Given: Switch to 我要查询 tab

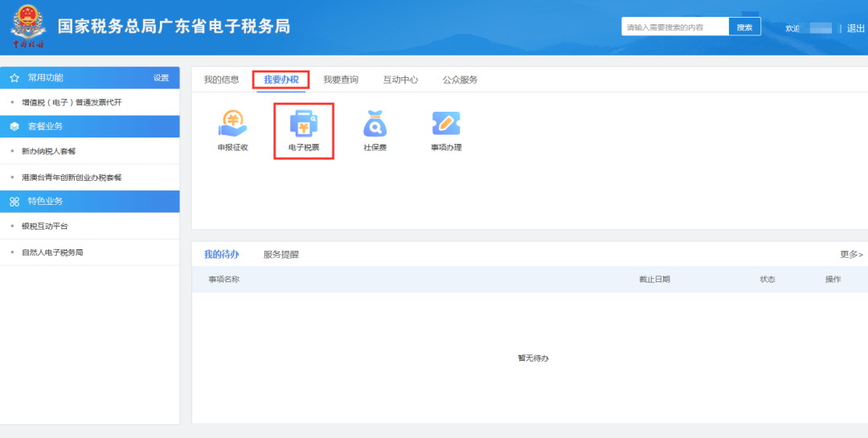Looking at the screenshot, I should (341, 80).
